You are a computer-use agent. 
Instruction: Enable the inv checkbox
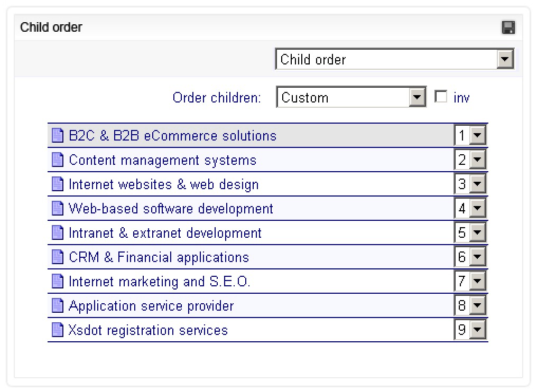pyautogui.click(x=441, y=96)
